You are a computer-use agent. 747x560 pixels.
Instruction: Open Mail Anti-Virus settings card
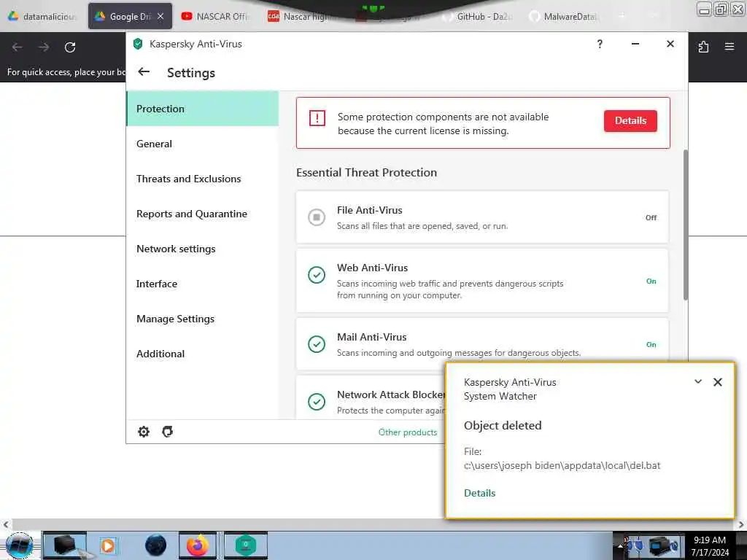482,344
